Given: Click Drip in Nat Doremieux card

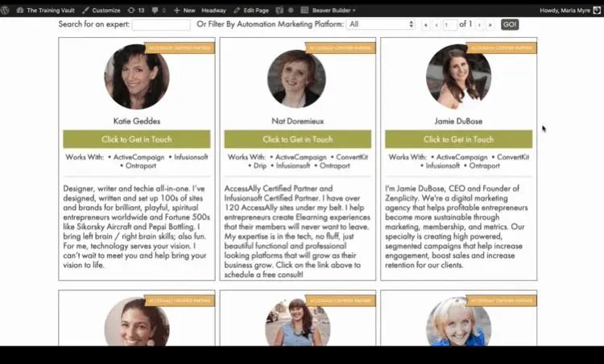Looking at the screenshot, I should coord(260,166).
